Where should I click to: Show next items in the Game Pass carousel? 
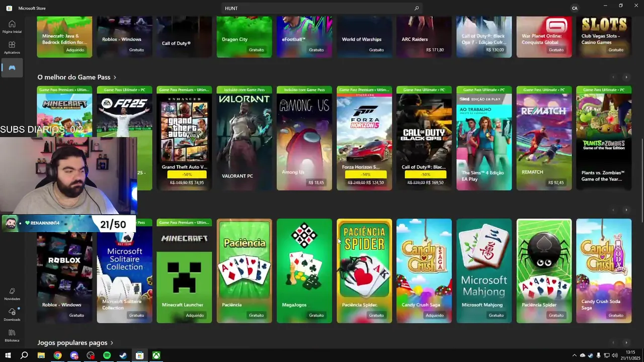pos(626,77)
